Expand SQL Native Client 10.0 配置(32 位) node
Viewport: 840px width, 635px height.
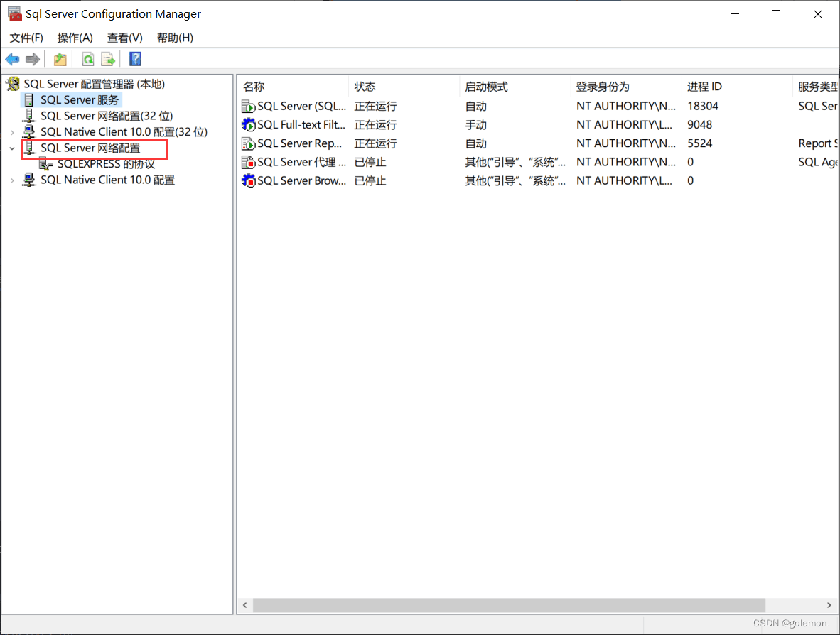[x=12, y=132]
